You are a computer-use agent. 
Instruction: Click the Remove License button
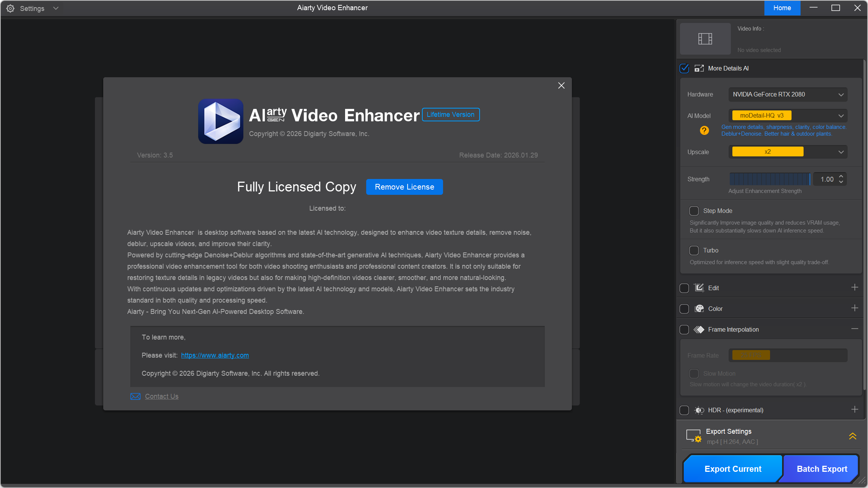(404, 187)
